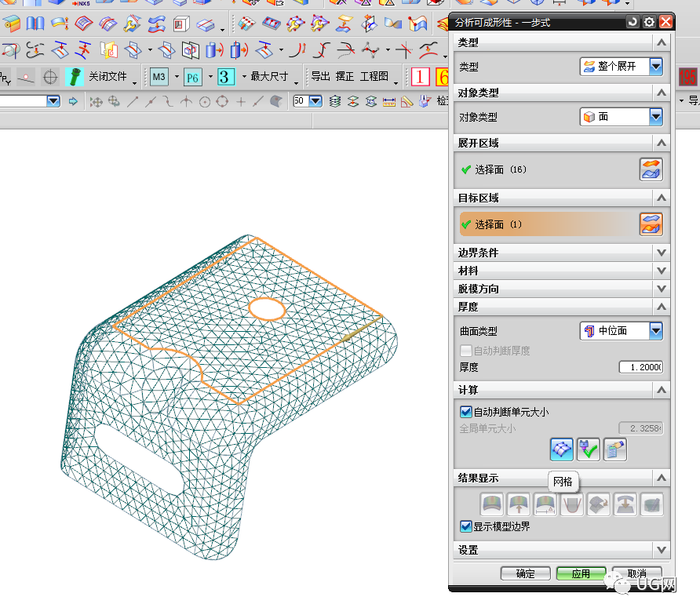Click the cyan number 3 toolbar button

click(x=225, y=77)
